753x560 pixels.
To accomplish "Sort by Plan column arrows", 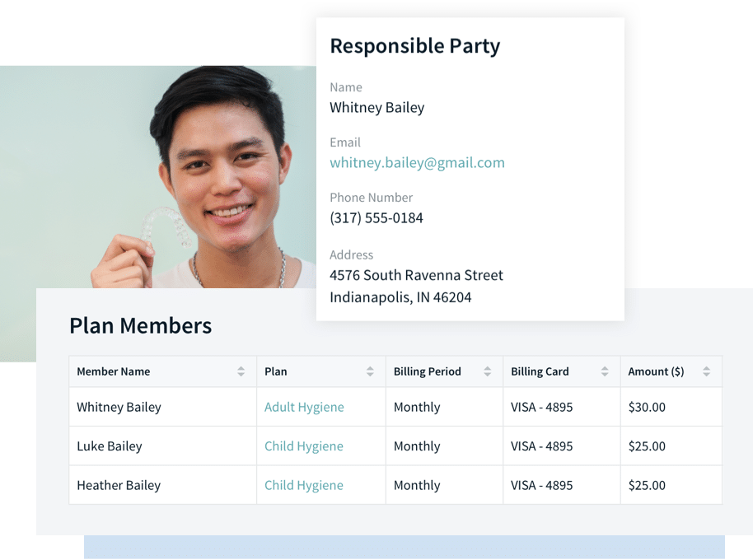I will point(370,371).
